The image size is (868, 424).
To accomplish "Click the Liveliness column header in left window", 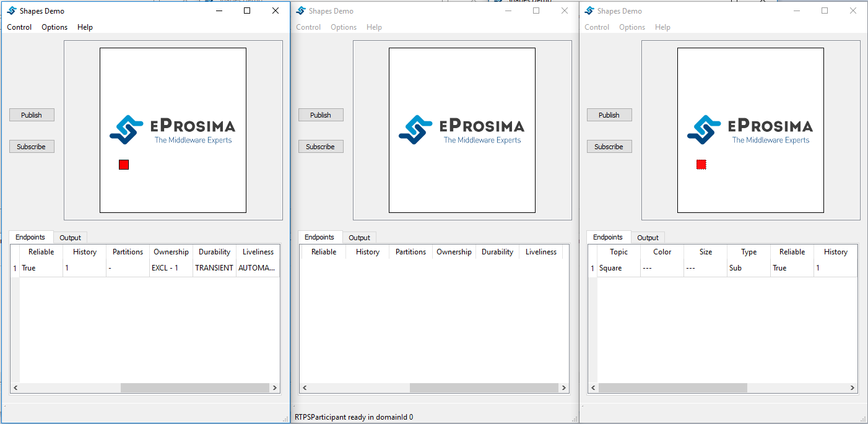I will tap(258, 252).
